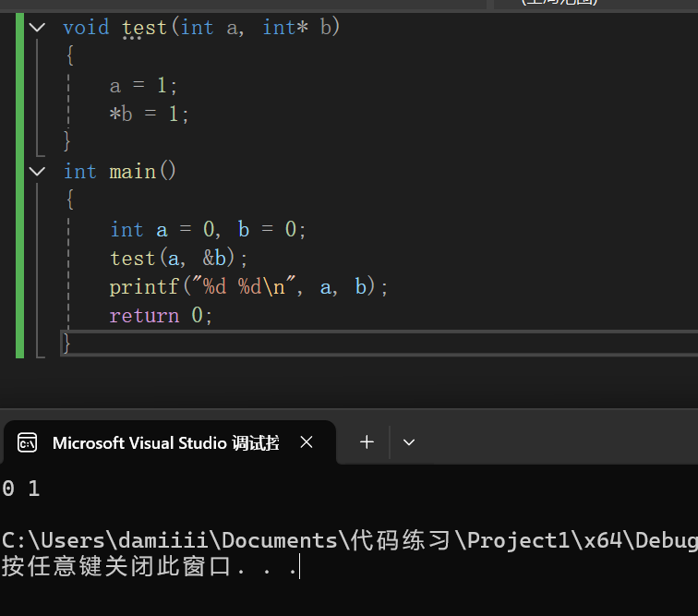Click the line '*b = 1;'

coord(150,114)
